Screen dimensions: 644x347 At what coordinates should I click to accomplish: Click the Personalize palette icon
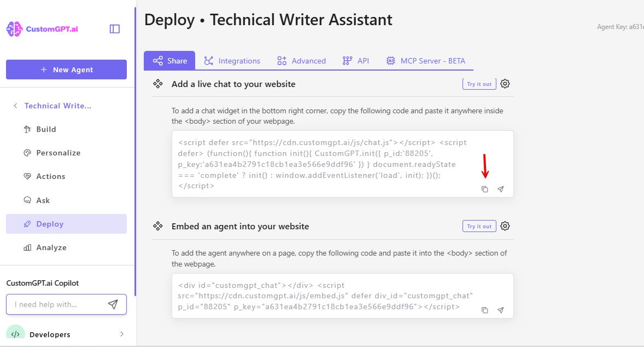27,153
